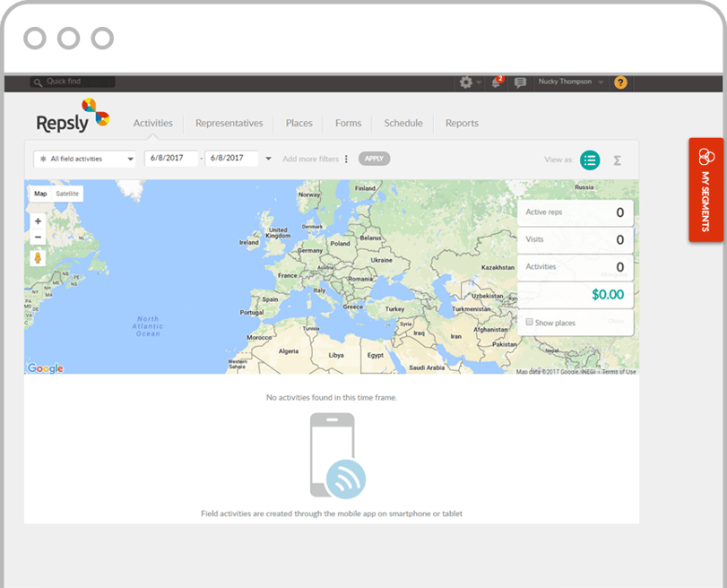Open the Representatives tab

229,124
